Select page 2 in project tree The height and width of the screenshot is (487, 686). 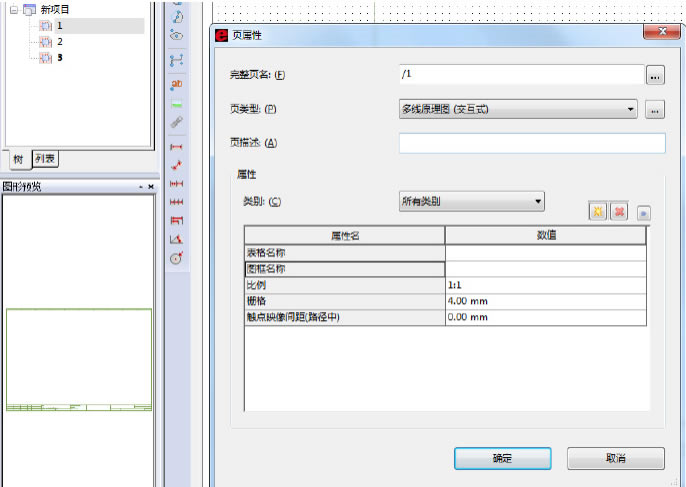coord(59,42)
